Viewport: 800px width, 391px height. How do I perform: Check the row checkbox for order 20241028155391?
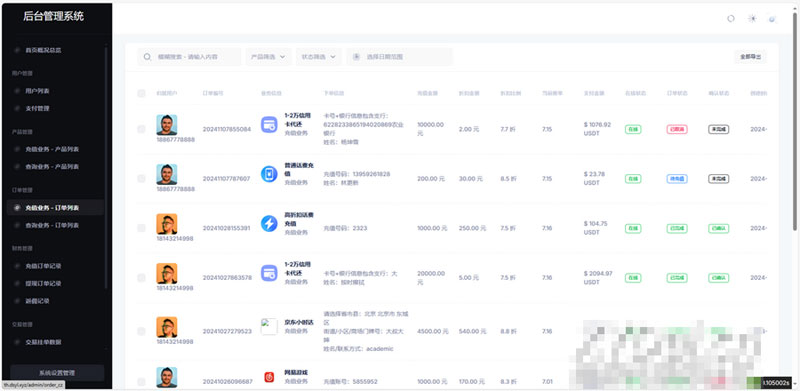[x=141, y=228]
